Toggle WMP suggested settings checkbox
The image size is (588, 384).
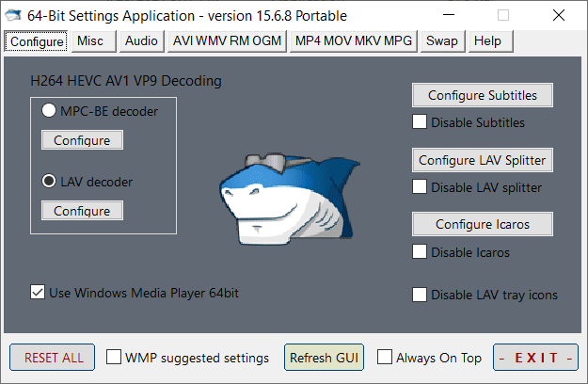114,358
